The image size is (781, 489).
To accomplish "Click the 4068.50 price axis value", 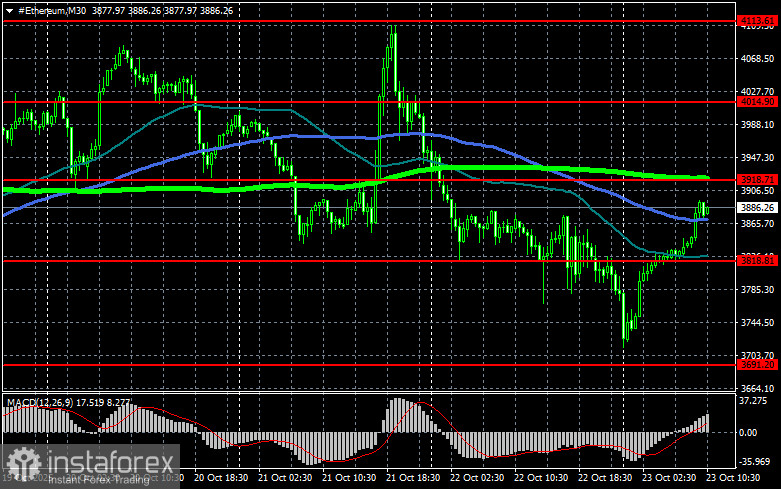I will coord(757,59).
